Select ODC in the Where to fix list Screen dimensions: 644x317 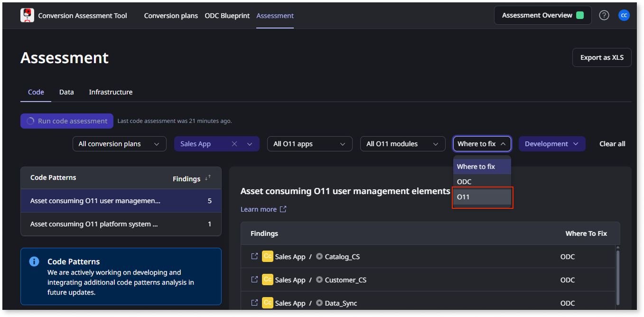tap(482, 182)
